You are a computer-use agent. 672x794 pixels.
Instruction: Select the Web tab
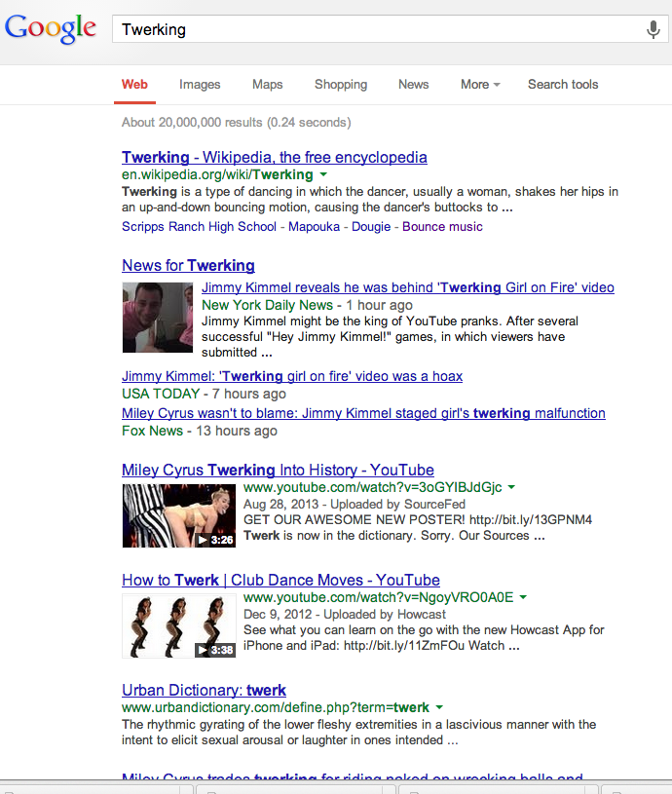[x=134, y=85]
